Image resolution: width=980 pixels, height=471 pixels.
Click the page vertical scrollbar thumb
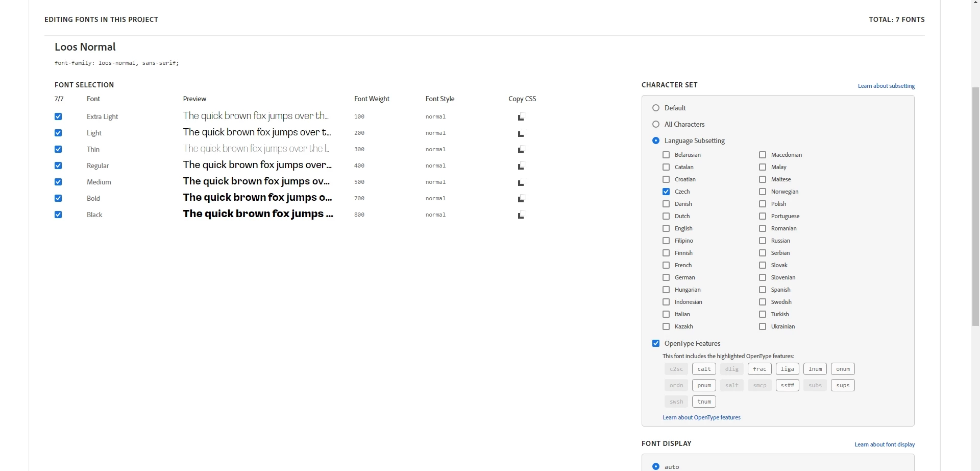(x=975, y=206)
